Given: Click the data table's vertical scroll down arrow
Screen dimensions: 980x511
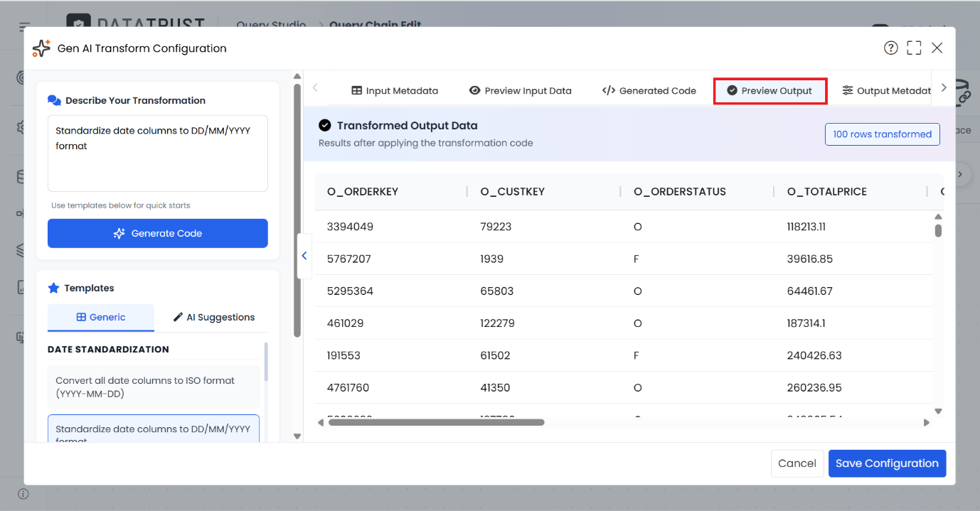Looking at the screenshot, I should [938, 411].
